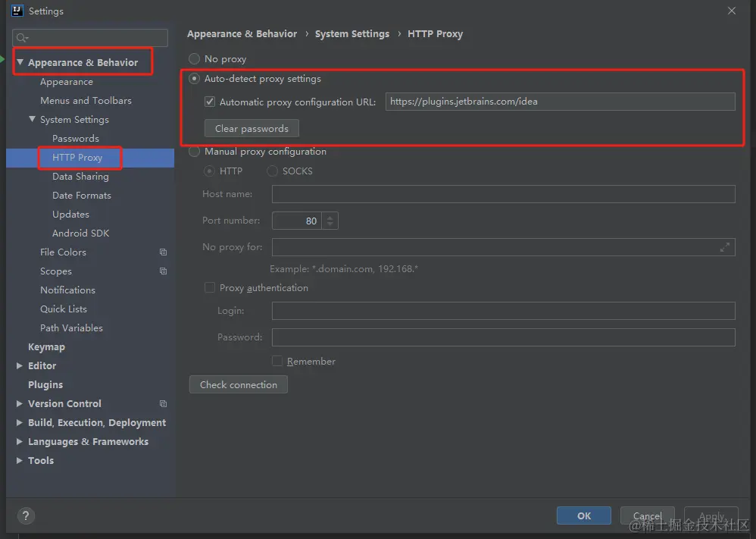
Task: Expand the Languages & Frameworks section
Action: (19, 441)
